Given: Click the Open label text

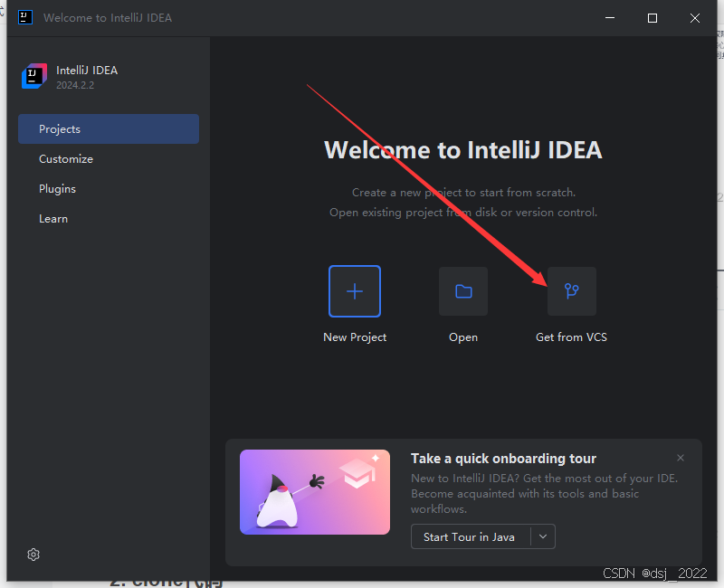Looking at the screenshot, I should (x=463, y=337).
